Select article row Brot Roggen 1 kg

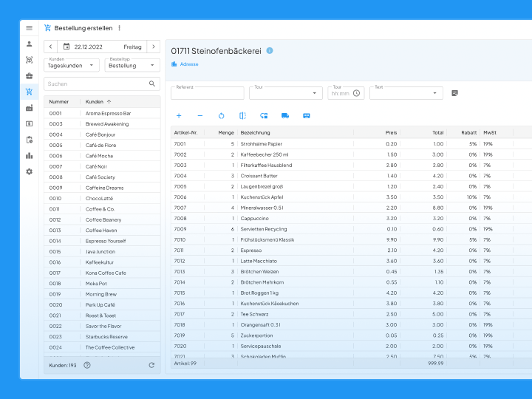click(351, 293)
